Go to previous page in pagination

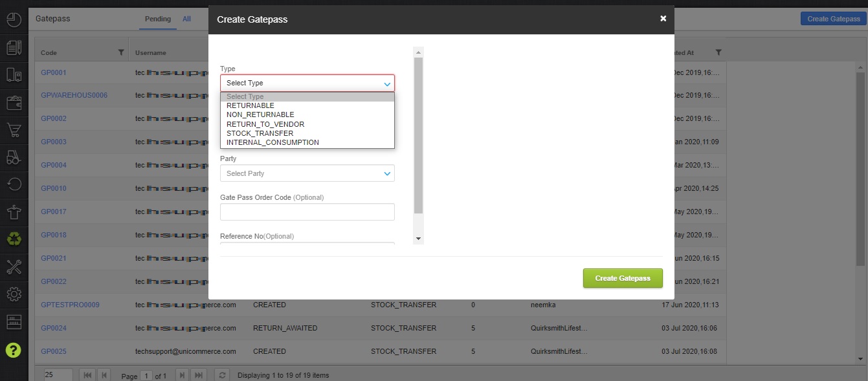point(104,375)
